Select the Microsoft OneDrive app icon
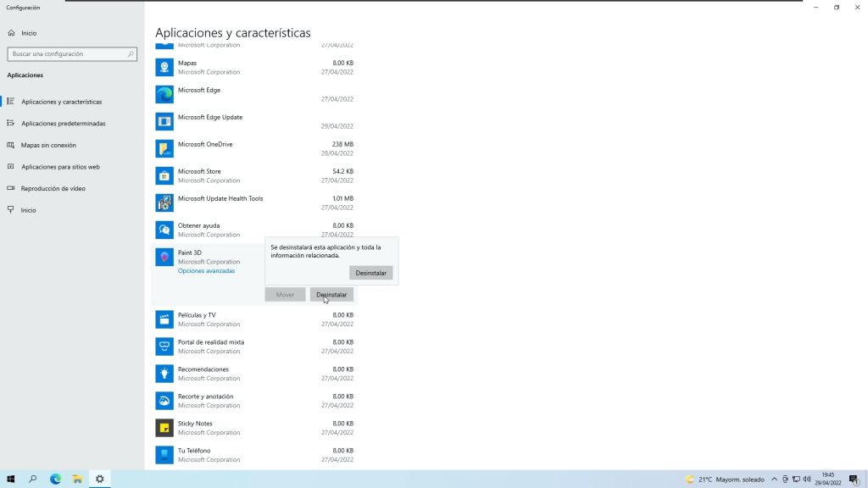868x488 pixels. coord(164,148)
